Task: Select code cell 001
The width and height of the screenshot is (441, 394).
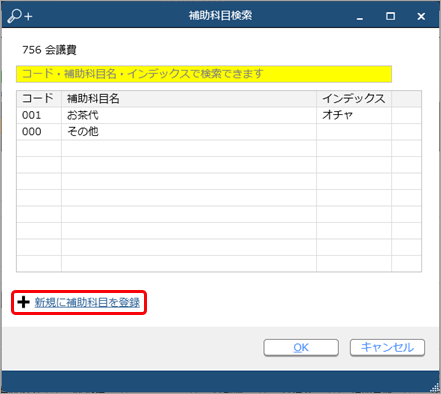Action: point(39,115)
